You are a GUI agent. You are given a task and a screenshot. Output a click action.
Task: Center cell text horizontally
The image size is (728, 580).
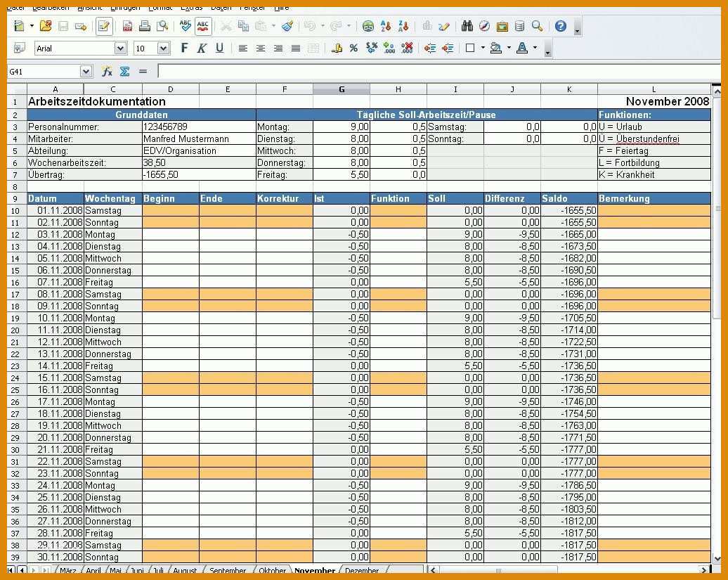[x=261, y=48]
